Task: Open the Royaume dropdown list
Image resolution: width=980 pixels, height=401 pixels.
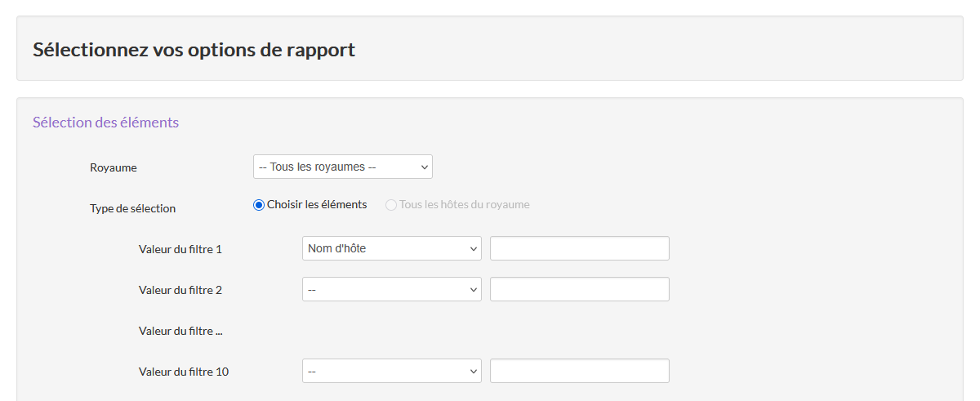Action: 342,167
